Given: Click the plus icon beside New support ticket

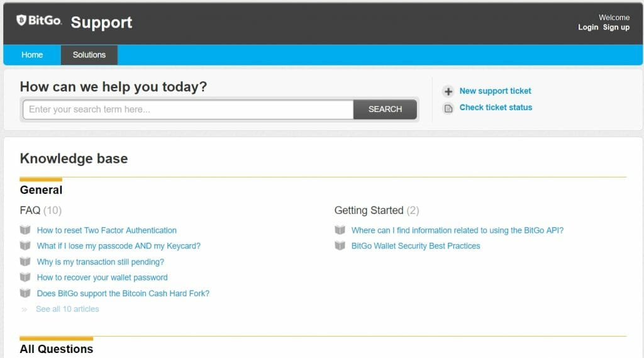Looking at the screenshot, I should tap(448, 91).
